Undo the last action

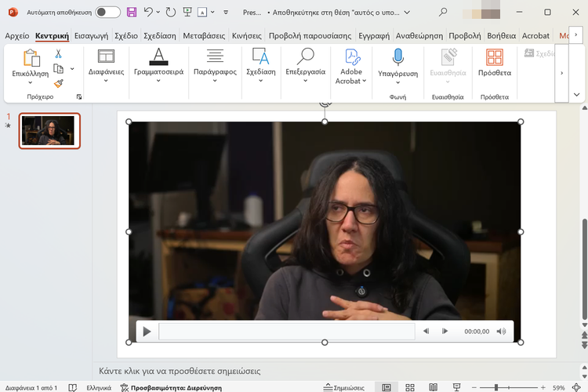(148, 12)
